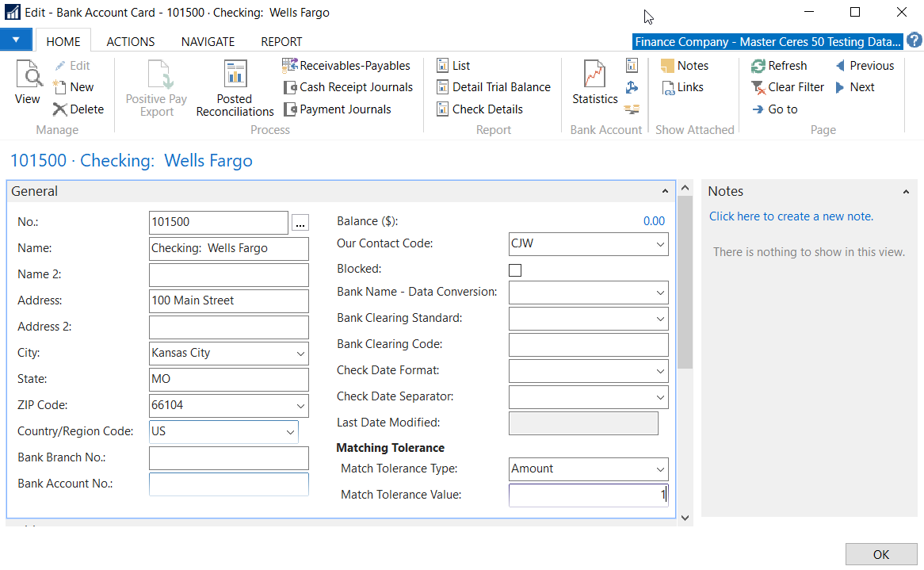Click the Clear Filter icon

click(x=758, y=87)
